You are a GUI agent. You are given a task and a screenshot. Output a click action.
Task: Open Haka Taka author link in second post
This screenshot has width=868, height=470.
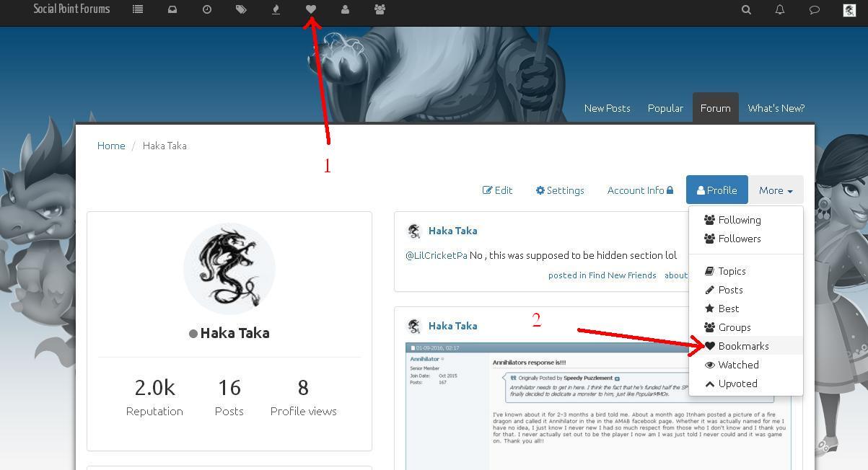click(x=452, y=326)
